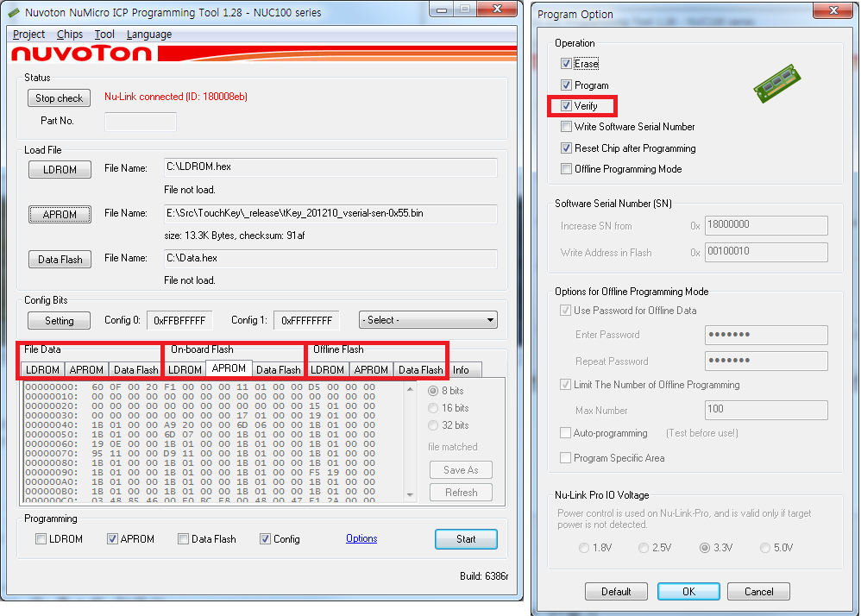Click the APROM file name field
861x616 pixels.
[x=330, y=214]
